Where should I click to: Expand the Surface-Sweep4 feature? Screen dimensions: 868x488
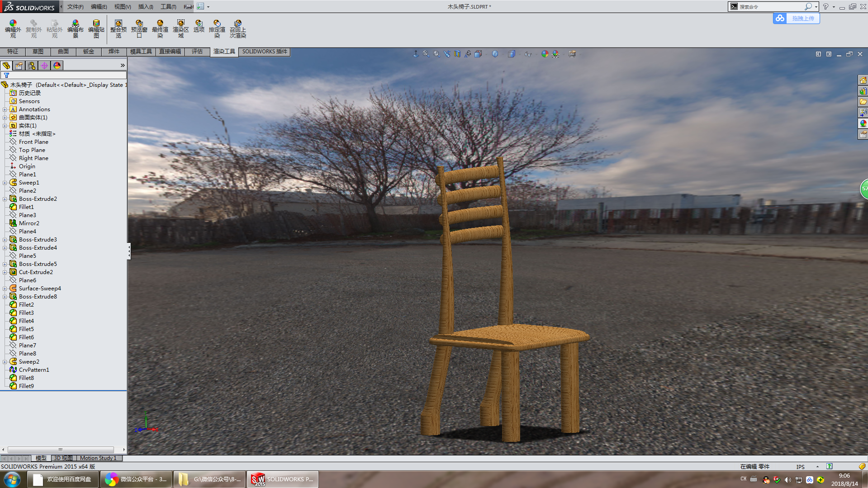pos(5,289)
